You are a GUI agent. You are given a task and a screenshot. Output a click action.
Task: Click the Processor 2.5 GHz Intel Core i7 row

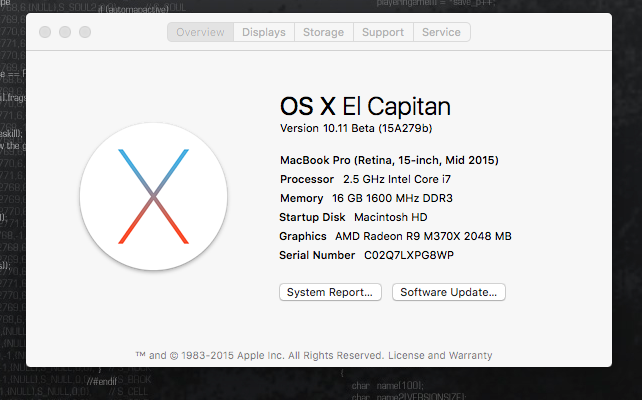(365, 179)
